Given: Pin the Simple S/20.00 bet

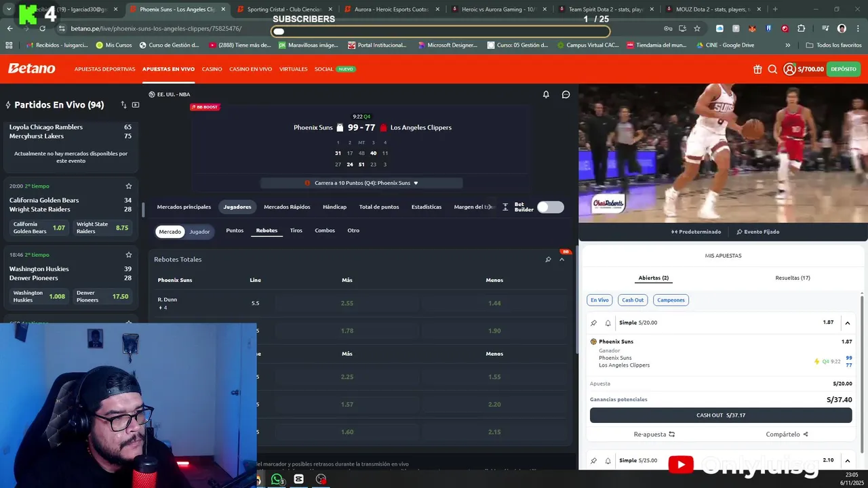Looking at the screenshot, I should (x=593, y=323).
